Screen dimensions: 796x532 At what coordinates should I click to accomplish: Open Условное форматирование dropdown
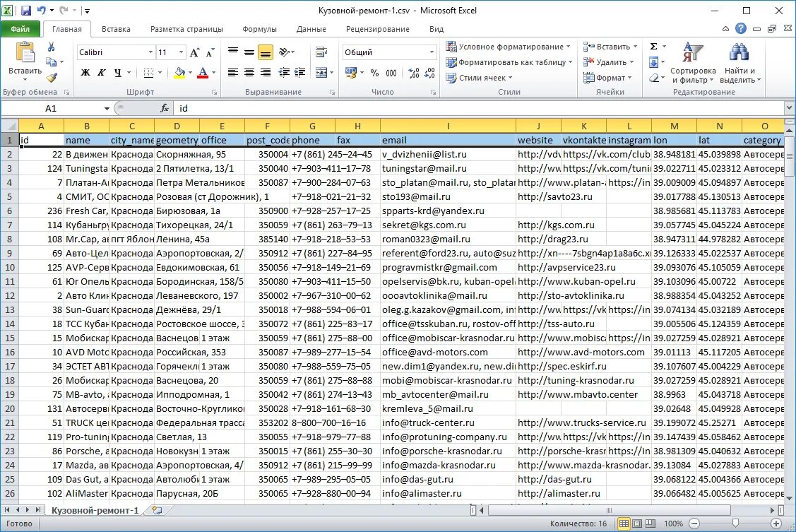click(x=508, y=47)
